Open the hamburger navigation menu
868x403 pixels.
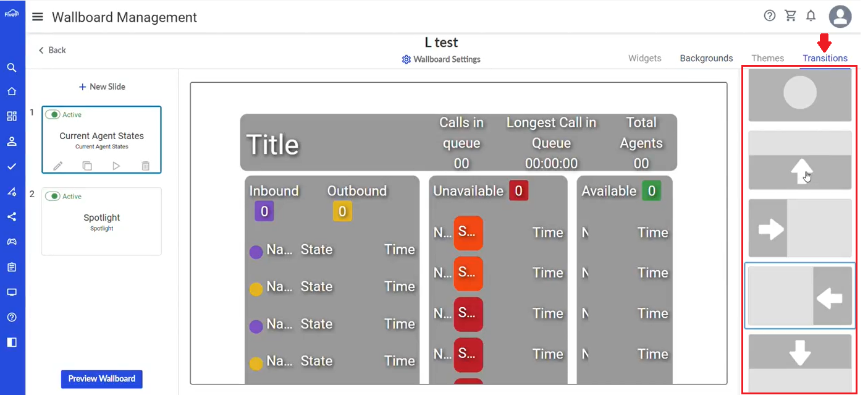coord(38,17)
